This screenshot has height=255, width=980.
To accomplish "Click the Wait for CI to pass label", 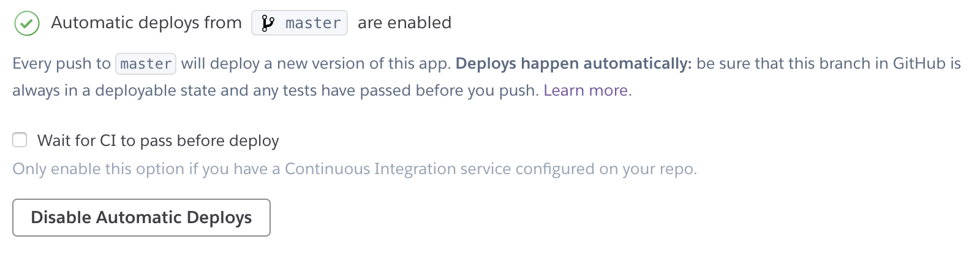I will (x=158, y=141).
